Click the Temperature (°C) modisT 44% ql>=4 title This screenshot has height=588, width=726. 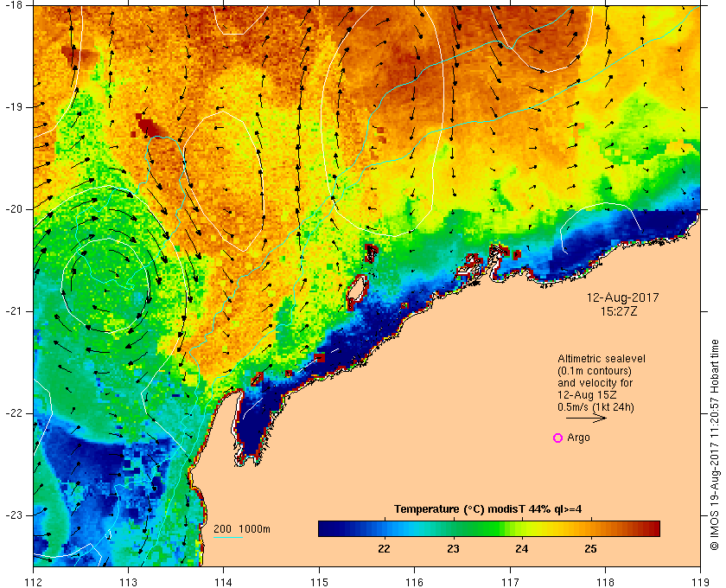coord(488,509)
